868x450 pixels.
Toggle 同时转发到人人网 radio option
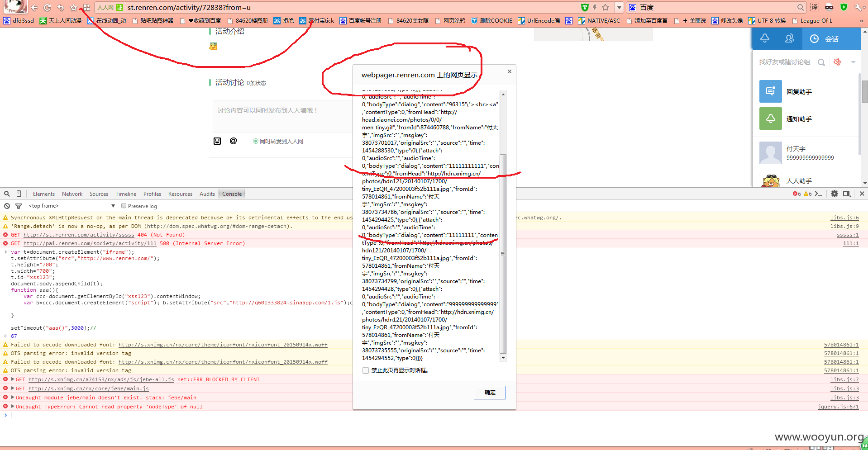(x=256, y=142)
